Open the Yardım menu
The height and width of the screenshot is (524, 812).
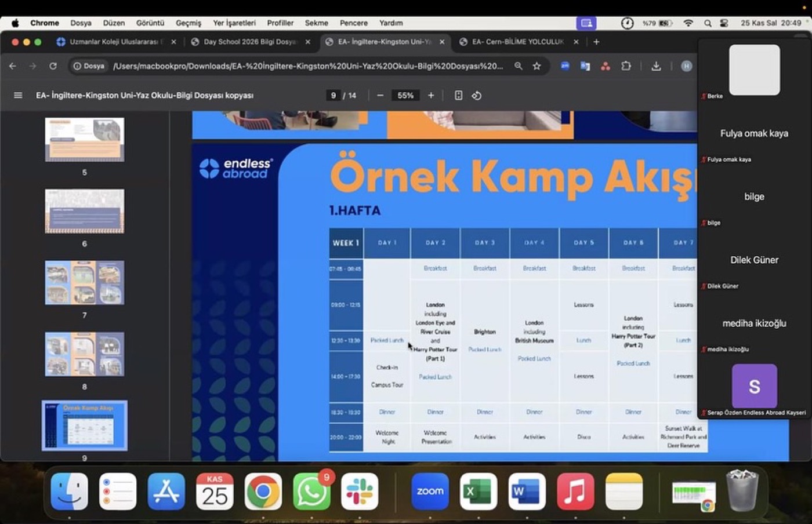[391, 23]
